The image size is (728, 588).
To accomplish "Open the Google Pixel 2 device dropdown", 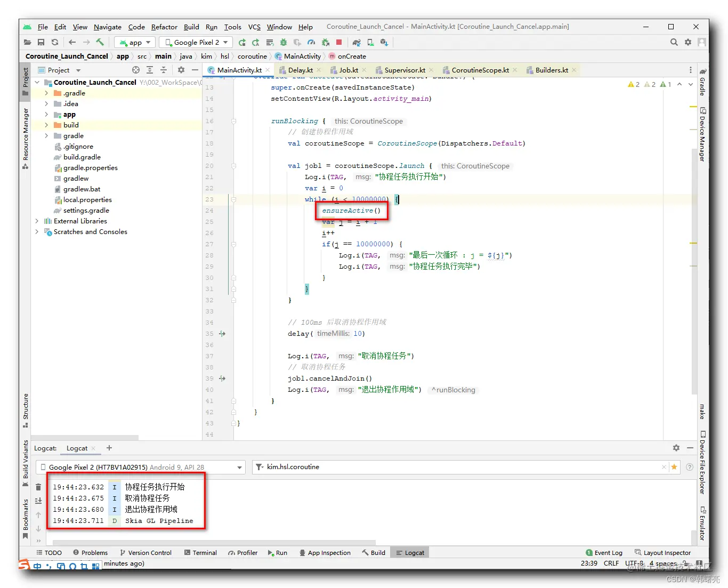I will [196, 42].
